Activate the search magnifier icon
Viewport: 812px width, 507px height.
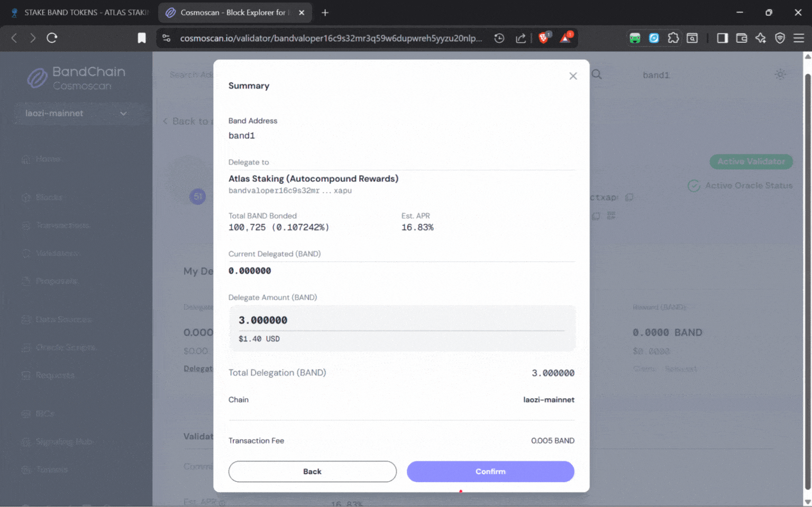point(597,75)
